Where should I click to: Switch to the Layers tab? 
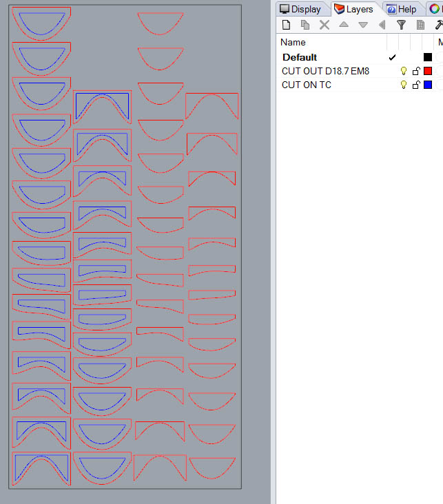353,9
